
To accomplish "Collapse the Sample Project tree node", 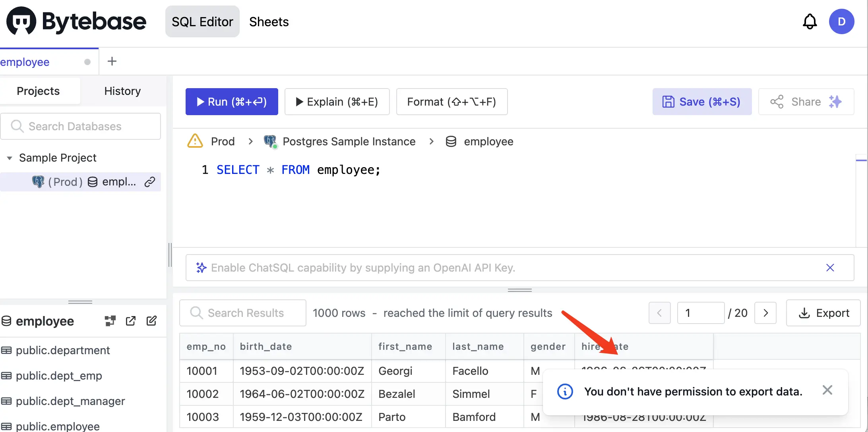I will click(x=10, y=158).
